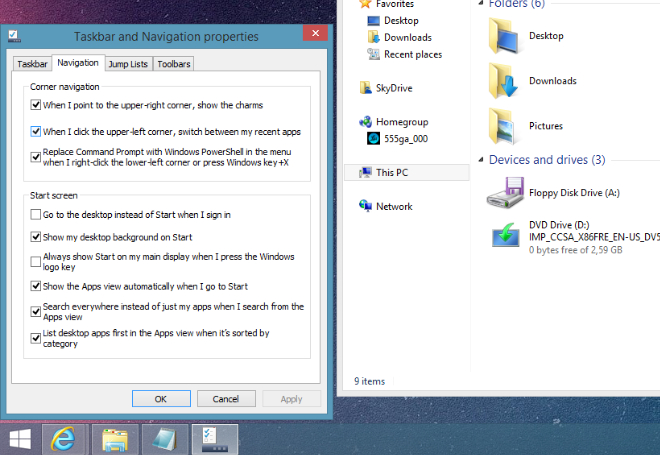Enable Go to desktop instead of Start
This screenshot has width=660, height=455.
click(36, 215)
